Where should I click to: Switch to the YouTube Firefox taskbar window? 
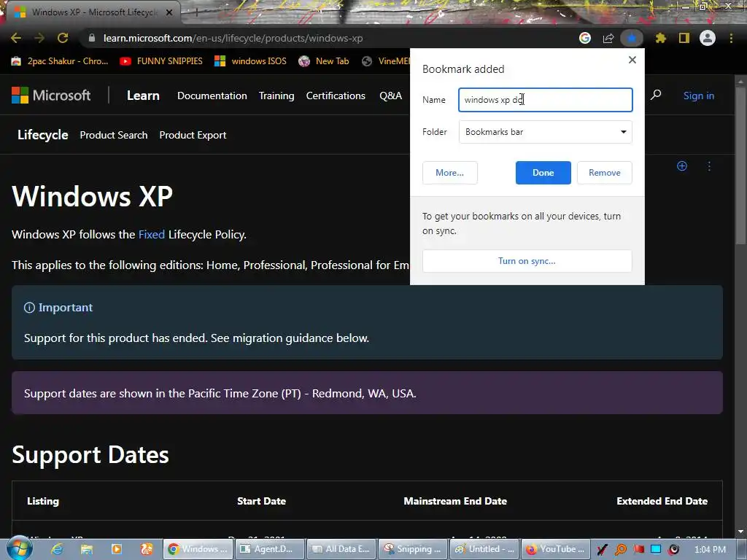point(556,549)
